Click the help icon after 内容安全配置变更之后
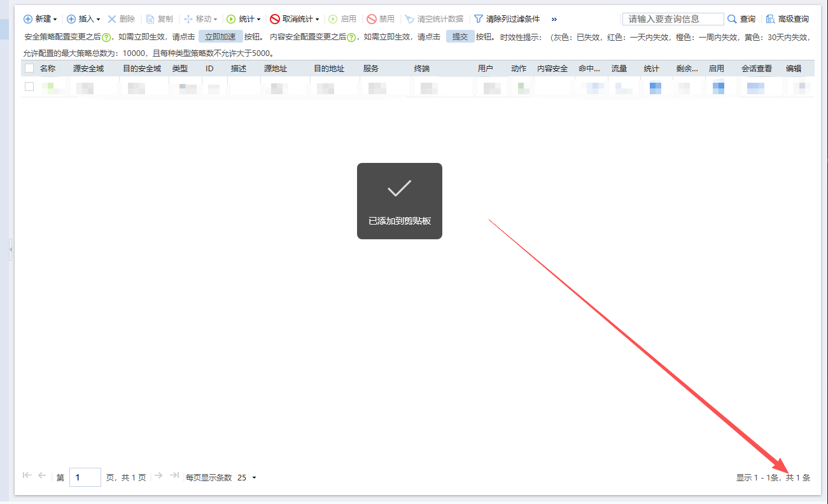This screenshot has height=504, width=828. [351, 37]
